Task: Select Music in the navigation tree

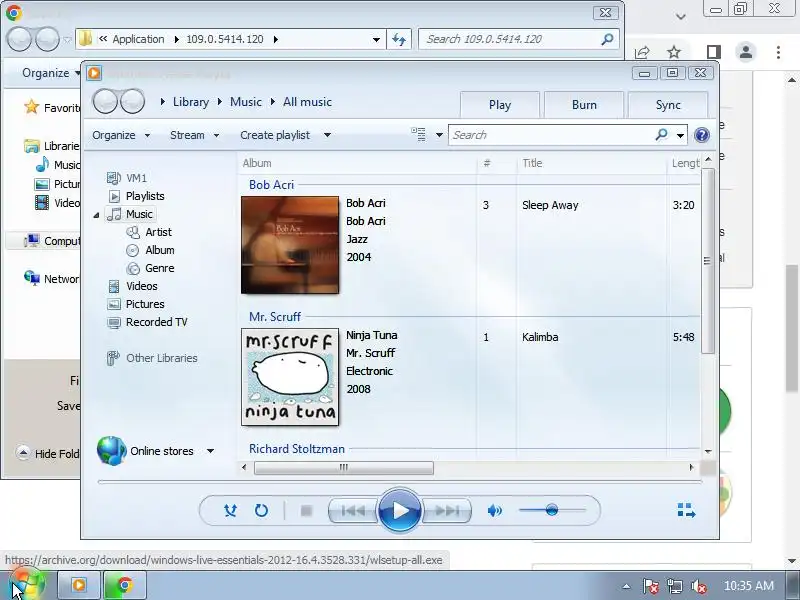Action: [x=139, y=214]
